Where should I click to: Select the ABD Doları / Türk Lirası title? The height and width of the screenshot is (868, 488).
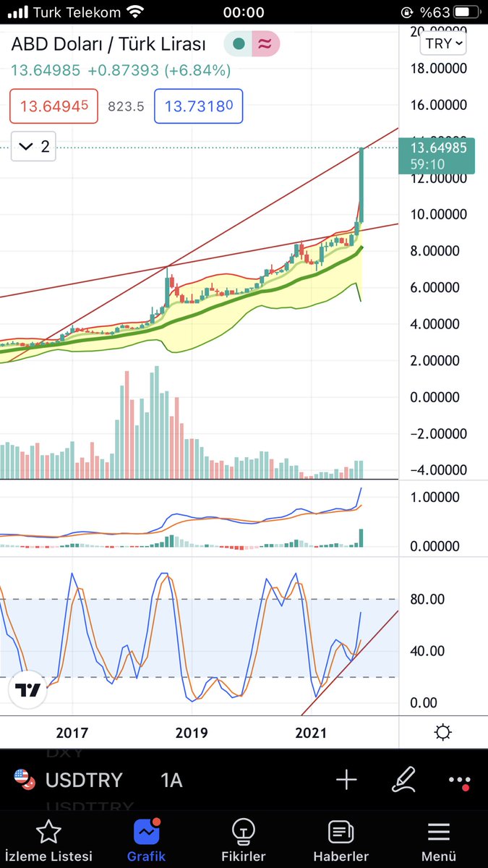click(x=108, y=43)
